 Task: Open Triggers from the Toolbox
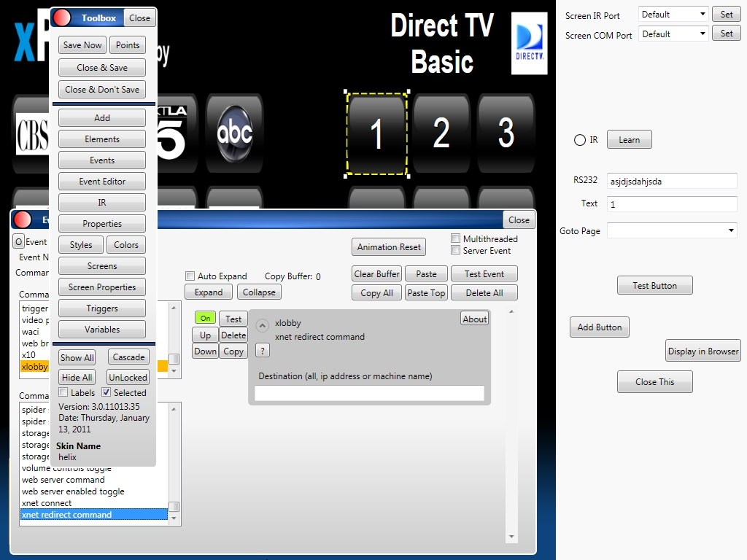102,308
